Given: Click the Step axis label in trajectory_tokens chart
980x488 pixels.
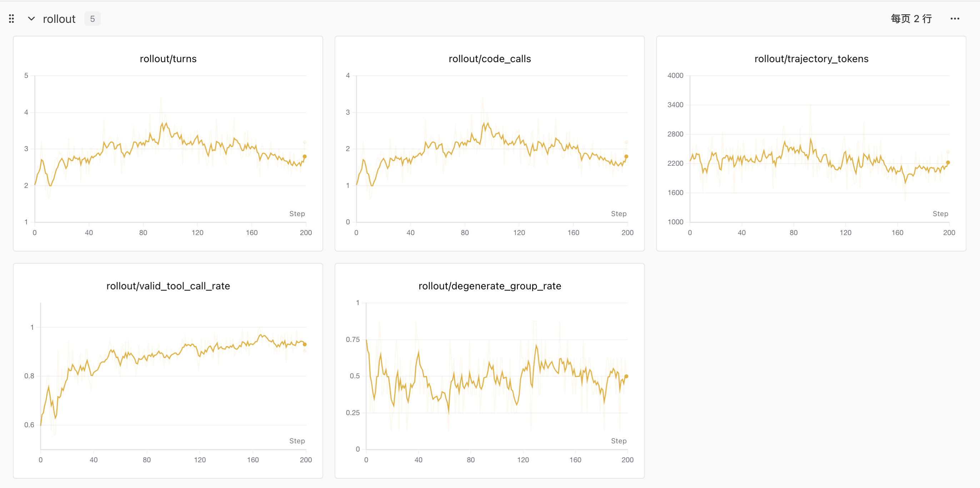Looking at the screenshot, I should [x=940, y=214].
